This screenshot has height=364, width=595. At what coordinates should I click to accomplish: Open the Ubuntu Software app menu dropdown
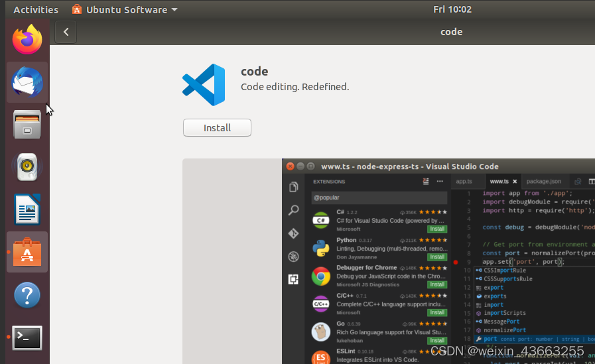point(125,9)
